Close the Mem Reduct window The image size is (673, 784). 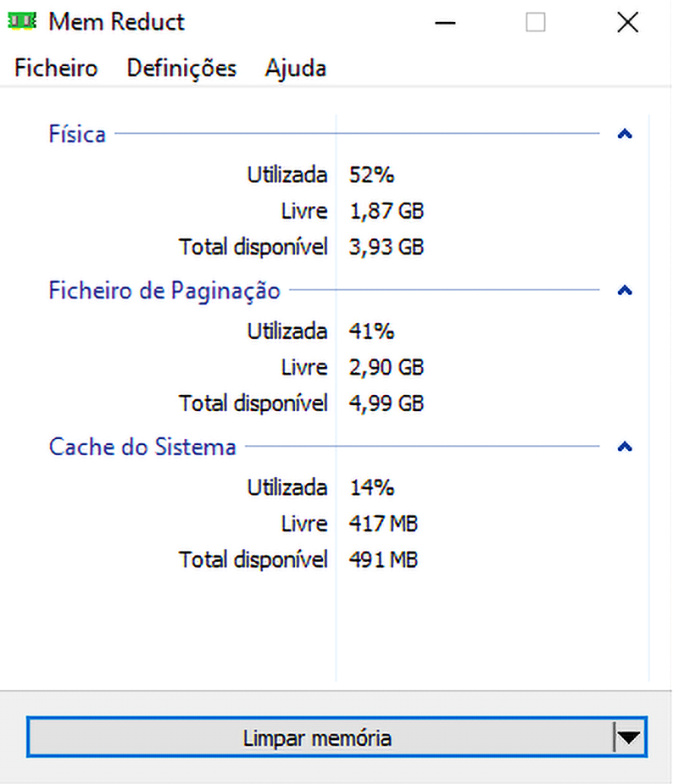click(627, 23)
